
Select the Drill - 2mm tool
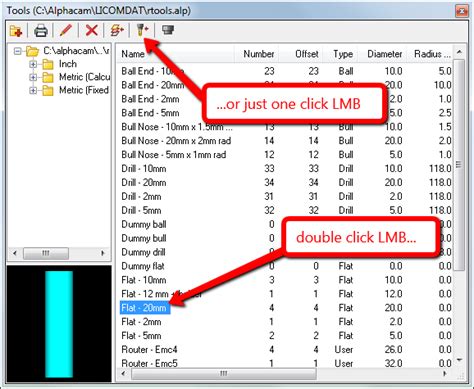click(141, 197)
